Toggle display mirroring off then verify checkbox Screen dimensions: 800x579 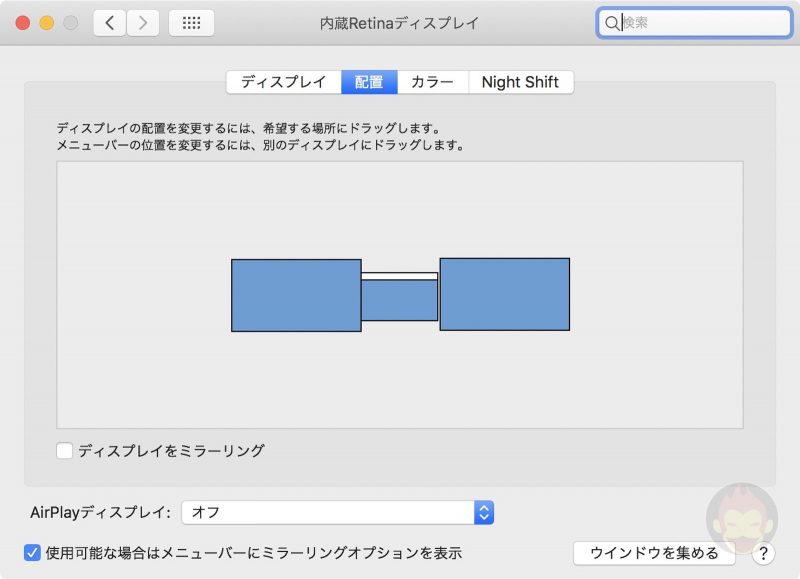click(x=65, y=451)
